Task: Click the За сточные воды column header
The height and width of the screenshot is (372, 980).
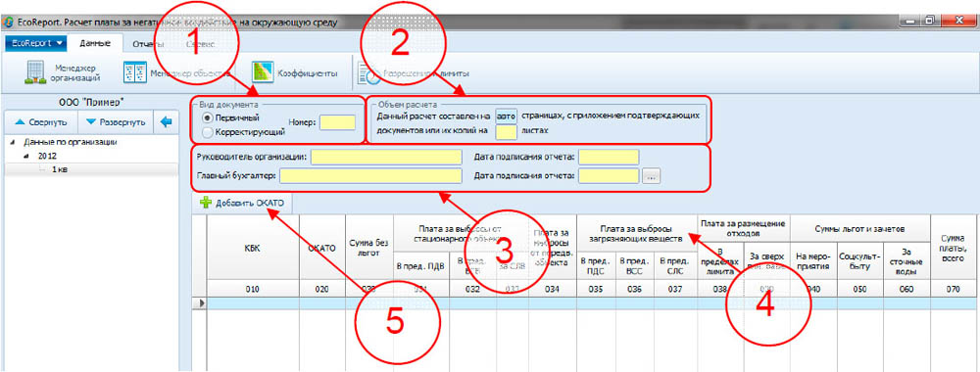Action: point(906,262)
